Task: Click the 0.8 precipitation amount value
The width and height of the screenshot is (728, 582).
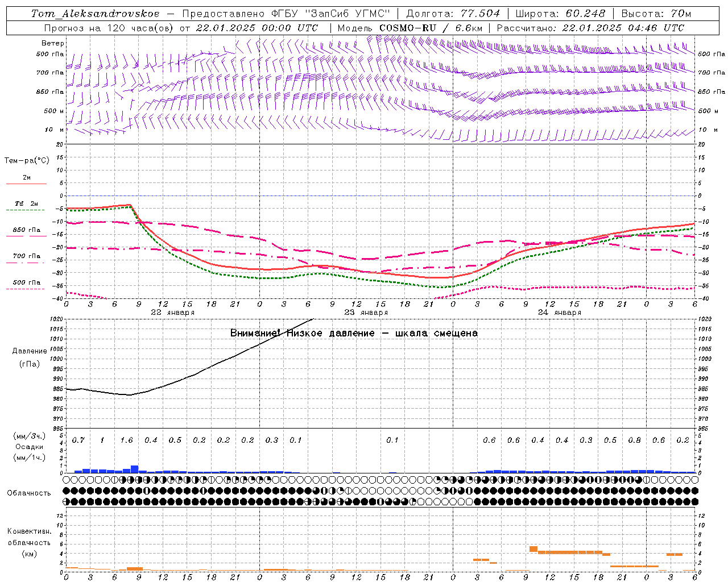Action: 634,440
